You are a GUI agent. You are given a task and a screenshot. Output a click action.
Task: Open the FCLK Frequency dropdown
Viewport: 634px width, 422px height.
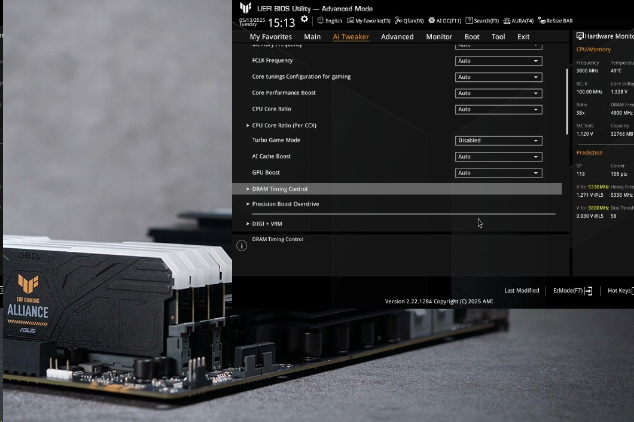(x=498, y=61)
